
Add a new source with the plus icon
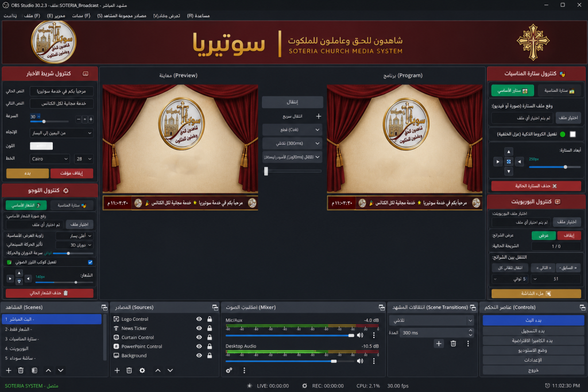[x=117, y=370]
